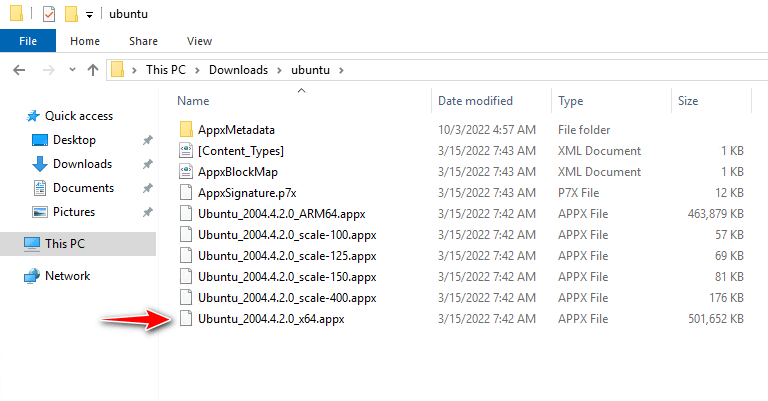Open the View ribbon tab
This screenshot has height=401, width=768.
(199, 41)
